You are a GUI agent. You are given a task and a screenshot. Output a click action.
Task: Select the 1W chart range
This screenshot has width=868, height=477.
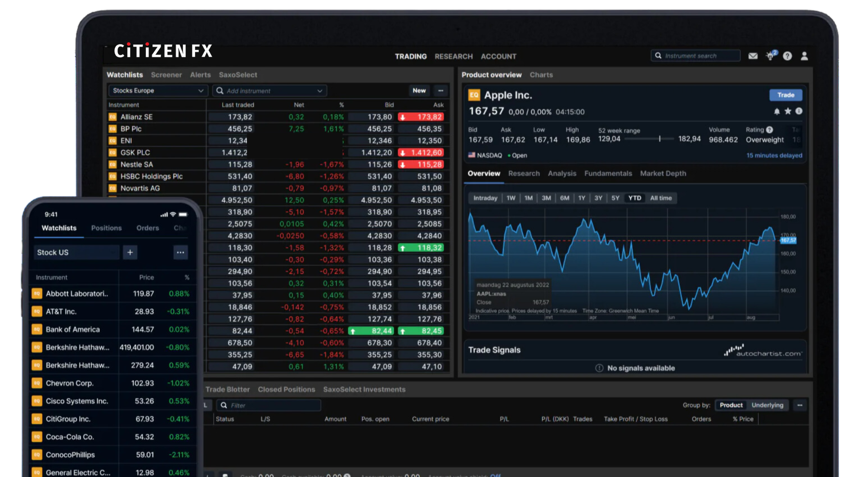tap(511, 198)
